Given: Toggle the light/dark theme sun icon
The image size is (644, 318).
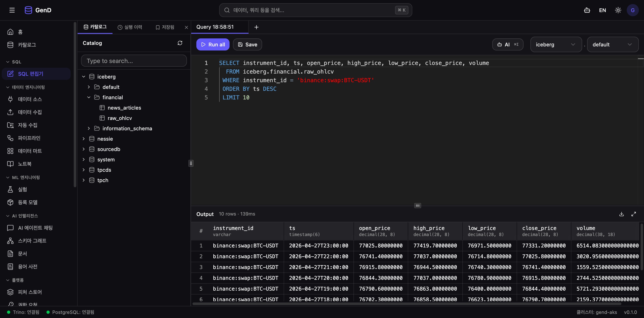Looking at the screenshot, I should tap(618, 10).
